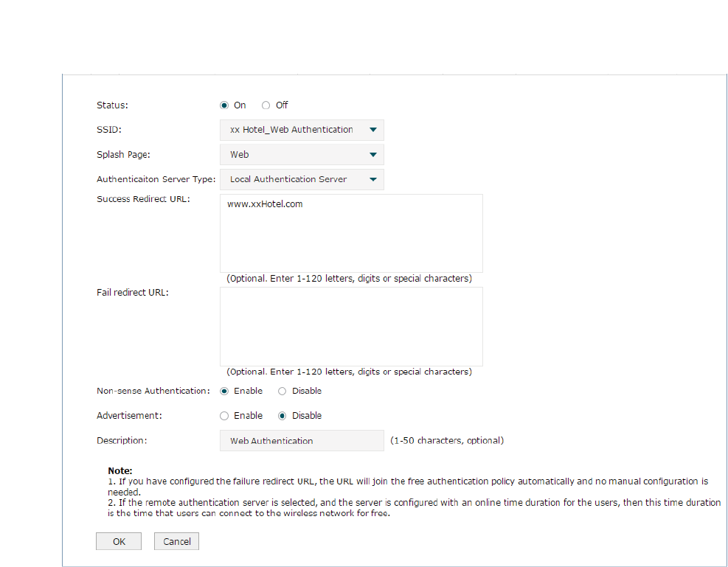Click the 'Note:' heading text
728x567 pixels.
click(119, 470)
